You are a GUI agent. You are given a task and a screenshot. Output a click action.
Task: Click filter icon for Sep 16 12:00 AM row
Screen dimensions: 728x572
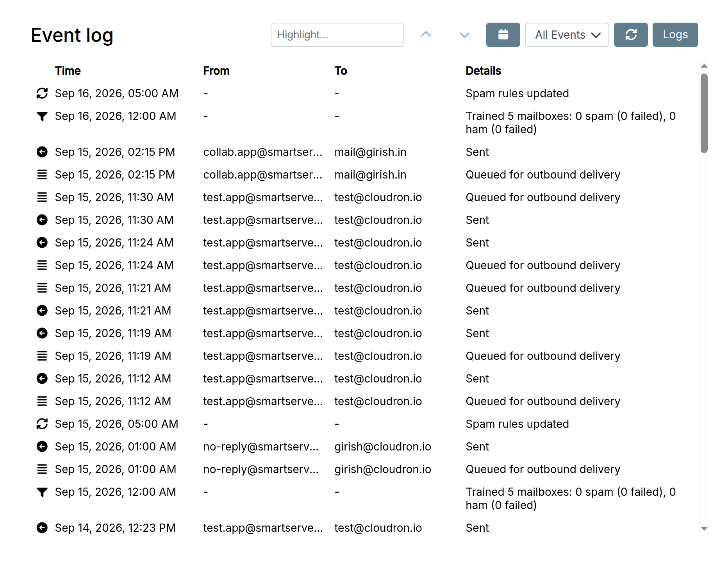point(42,116)
